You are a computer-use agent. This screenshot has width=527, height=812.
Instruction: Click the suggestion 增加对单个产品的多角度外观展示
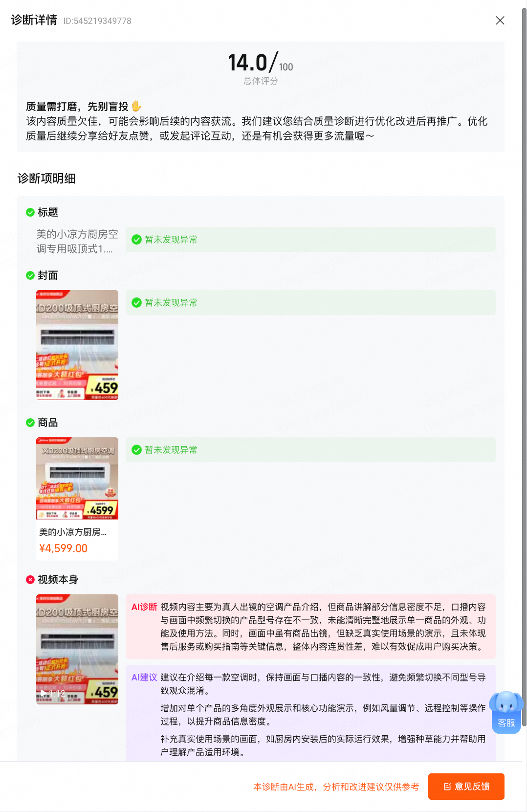pyautogui.click(x=323, y=715)
